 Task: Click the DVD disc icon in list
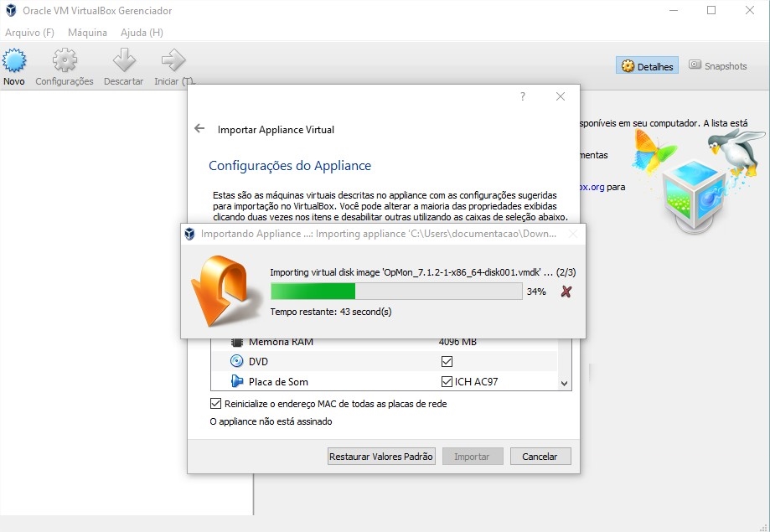[x=237, y=361]
